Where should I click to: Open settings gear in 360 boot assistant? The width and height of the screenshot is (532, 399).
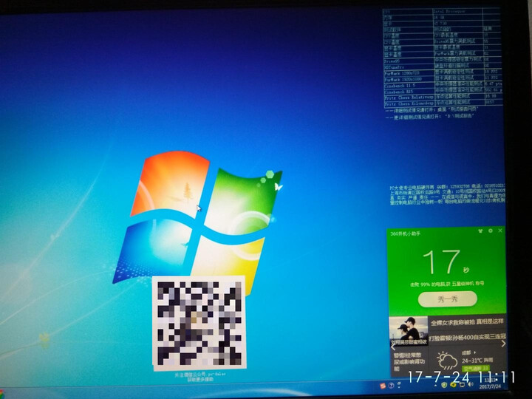click(x=491, y=231)
